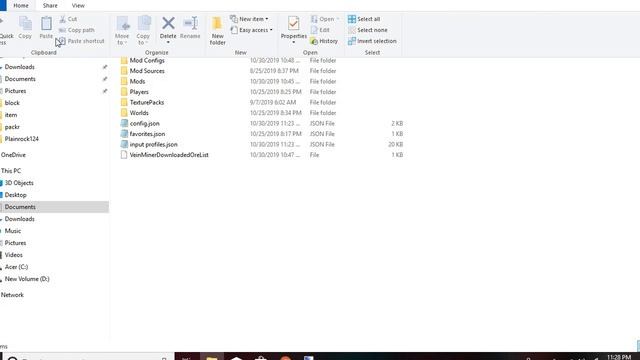Show file History from ribbon
Image resolution: width=640 pixels, height=360 pixels.
(x=324, y=41)
